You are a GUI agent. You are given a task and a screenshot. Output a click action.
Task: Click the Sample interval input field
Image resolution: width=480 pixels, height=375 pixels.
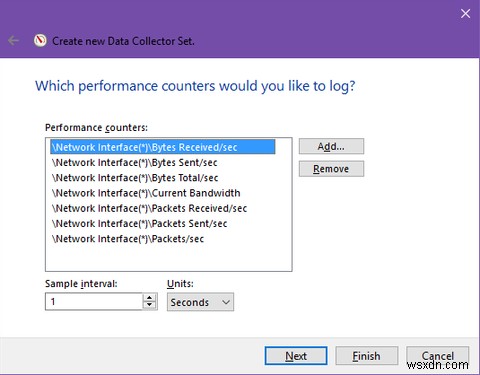pyautogui.click(x=94, y=302)
